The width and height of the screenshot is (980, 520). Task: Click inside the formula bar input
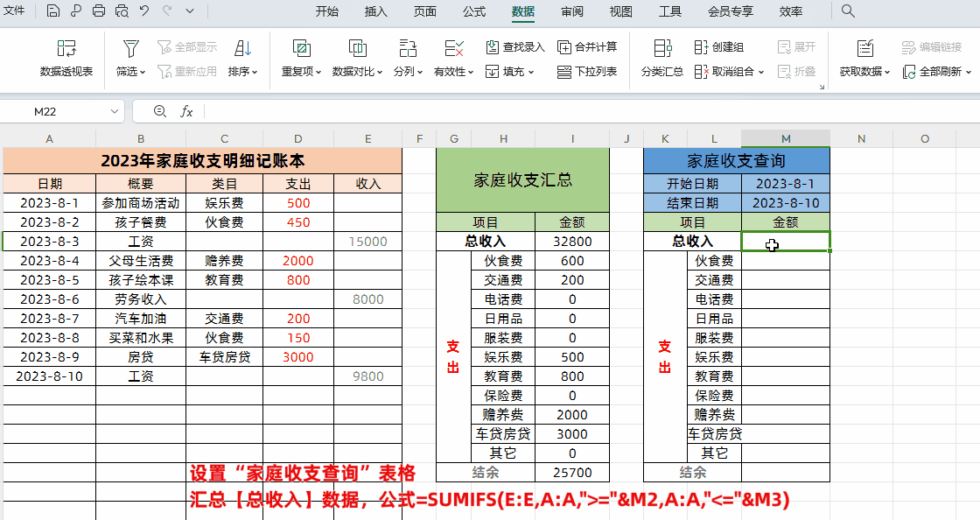click(591, 111)
